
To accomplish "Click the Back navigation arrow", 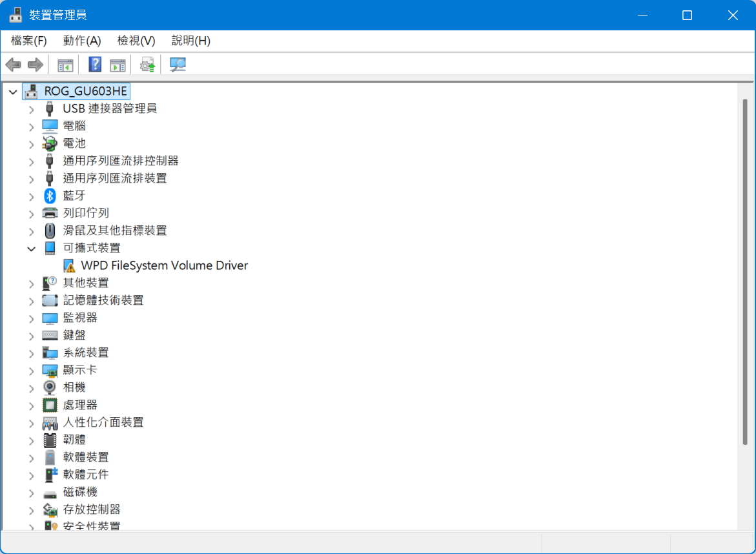I will tap(13, 64).
